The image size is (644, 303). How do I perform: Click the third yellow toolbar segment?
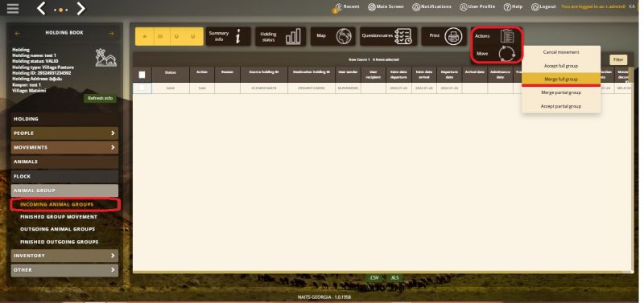pos(176,36)
